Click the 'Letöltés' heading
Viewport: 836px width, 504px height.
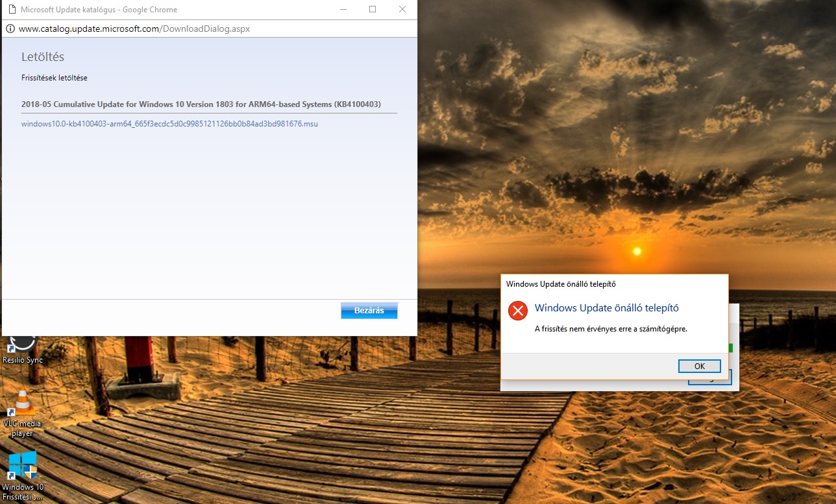click(43, 57)
